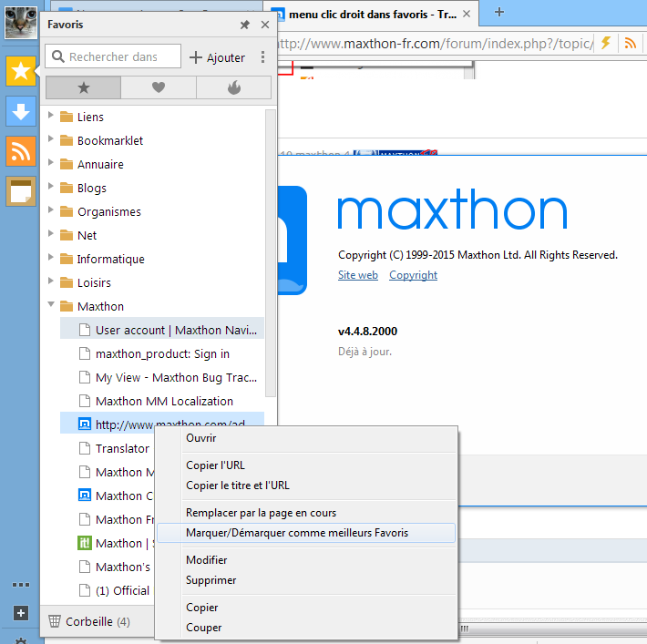The height and width of the screenshot is (644, 647).
Task: Collapse the Maxthon folder arrow
Action: (51, 304)
